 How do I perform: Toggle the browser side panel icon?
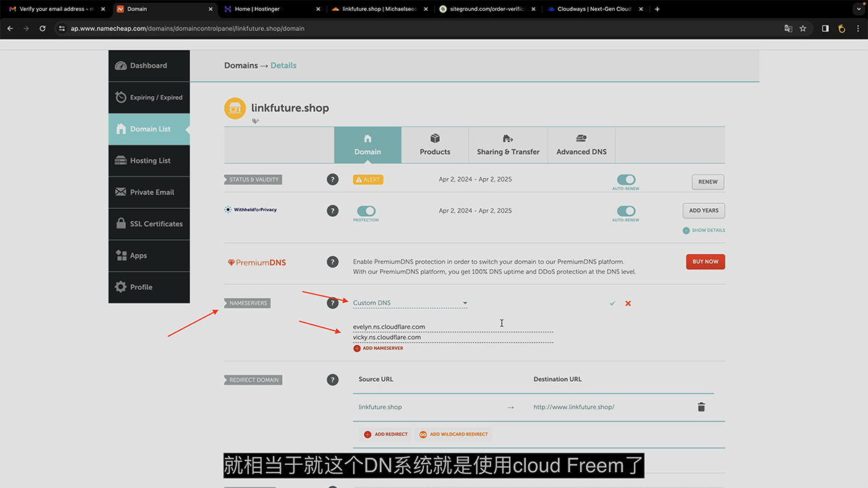825,28
